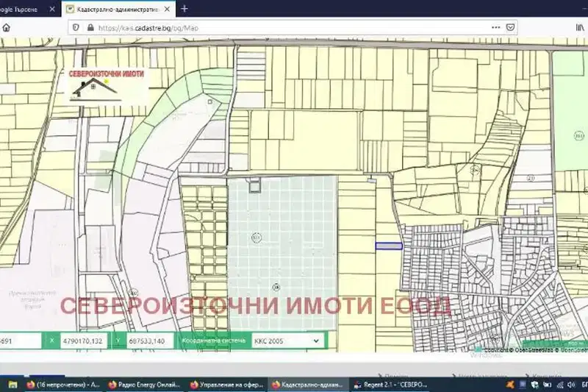Viewport: 588px width, 392px height.
Task: Switch to Радио Energy Онлайн window
Action: coord(144,385)
